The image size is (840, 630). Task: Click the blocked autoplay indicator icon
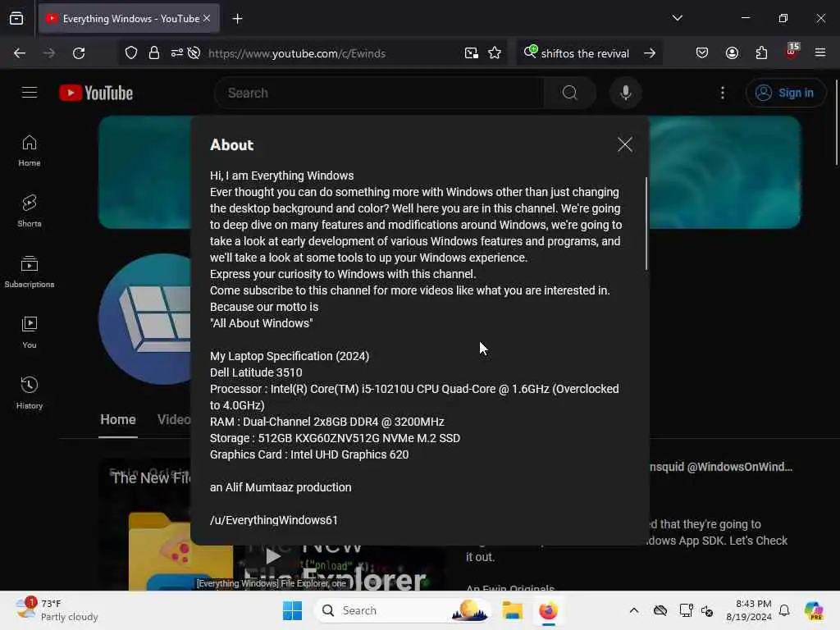[194, 53]
